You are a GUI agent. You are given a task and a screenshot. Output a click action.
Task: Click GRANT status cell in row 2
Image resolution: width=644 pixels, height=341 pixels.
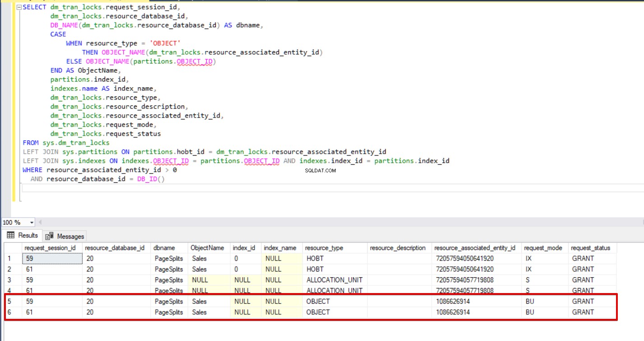pos(593,269)
